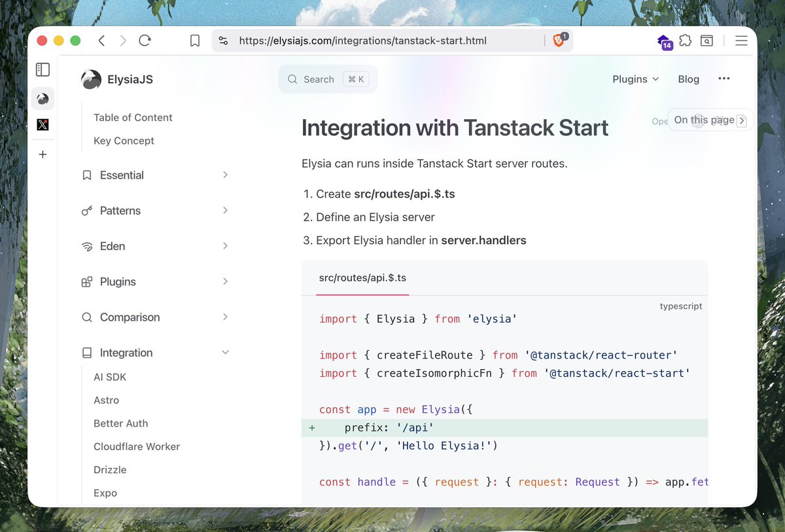Open the Drizzle integration page
Viewport: 785px width, 532px height.
(x=110, y=470)
